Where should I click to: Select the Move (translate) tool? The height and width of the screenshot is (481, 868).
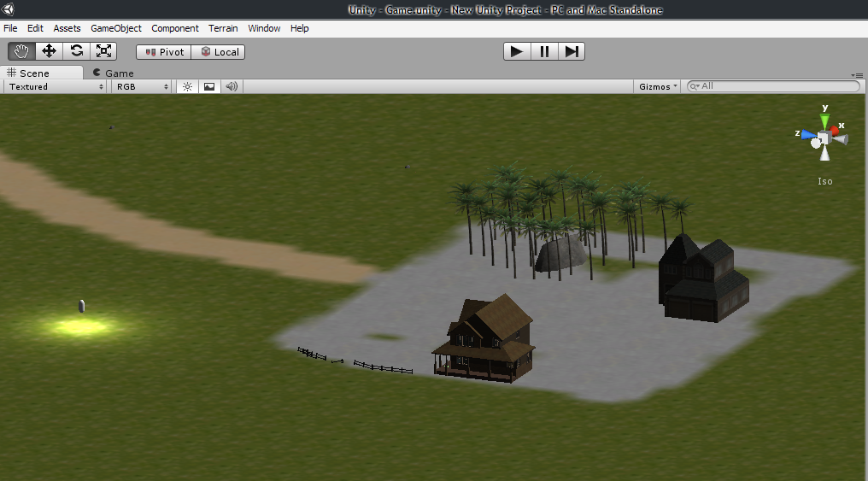pyautogui.click(x=49, y=51)
